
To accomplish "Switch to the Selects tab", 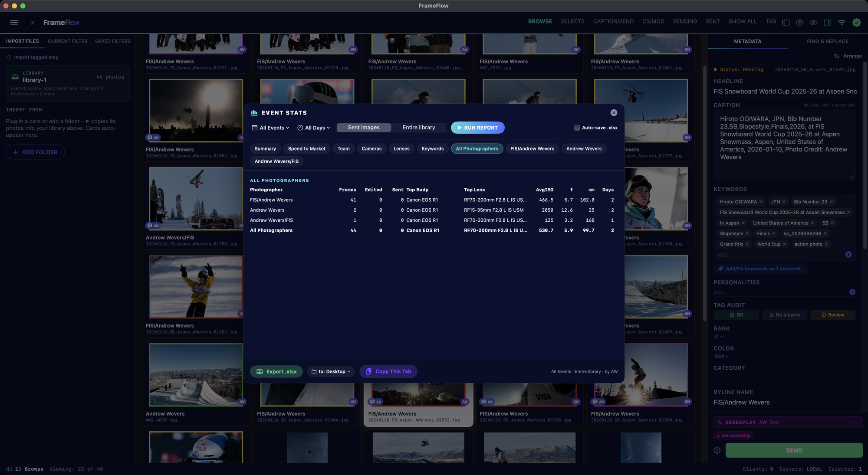I will [572, 22].
